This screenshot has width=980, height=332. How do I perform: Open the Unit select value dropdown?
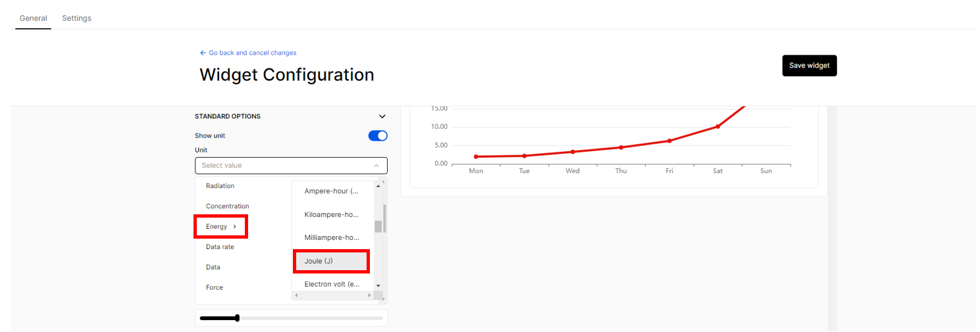tap(291, 166)
